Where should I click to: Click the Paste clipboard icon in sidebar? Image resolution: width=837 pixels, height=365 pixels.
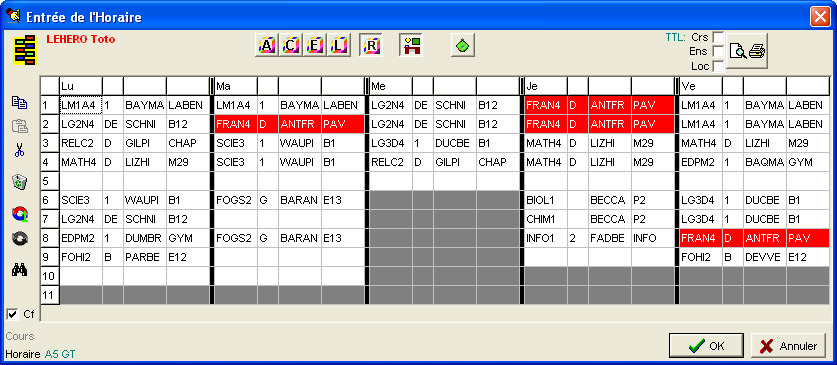click(x=19, y=126)
